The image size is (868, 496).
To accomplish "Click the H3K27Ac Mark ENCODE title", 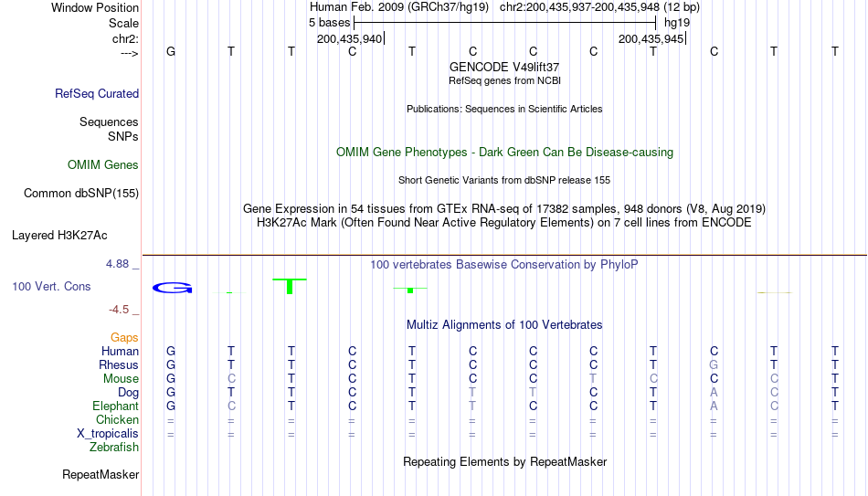I will [x=504, y=223].
